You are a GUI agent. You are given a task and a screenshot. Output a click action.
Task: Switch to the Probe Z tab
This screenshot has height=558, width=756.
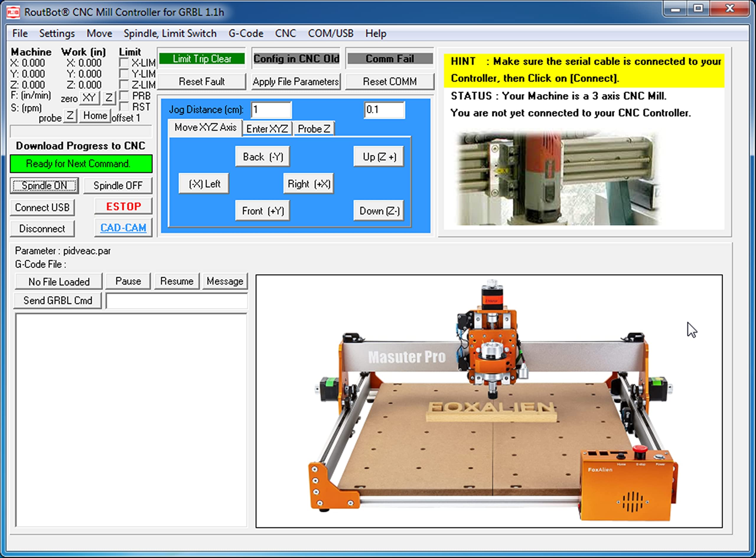[x=314, y=129]
